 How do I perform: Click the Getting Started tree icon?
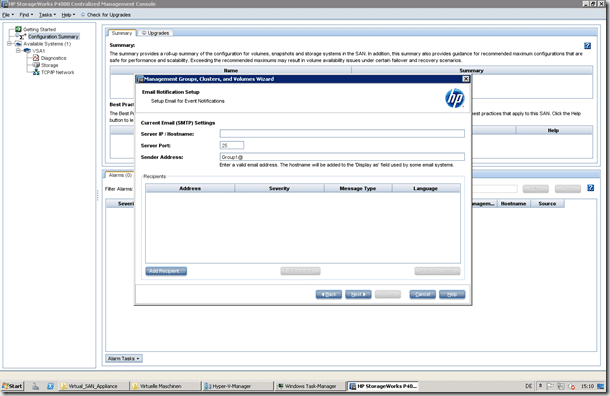point(18,29)
